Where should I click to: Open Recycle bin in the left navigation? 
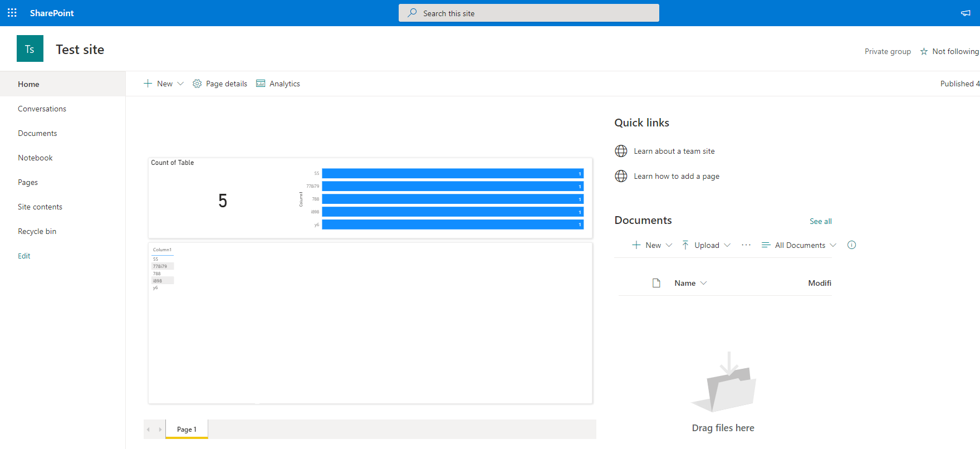click(37, 231)
